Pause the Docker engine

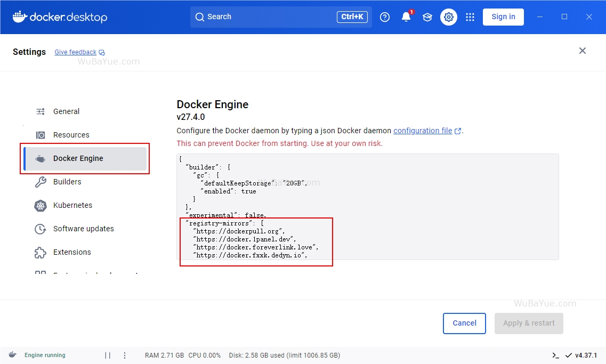coord(108,355)
